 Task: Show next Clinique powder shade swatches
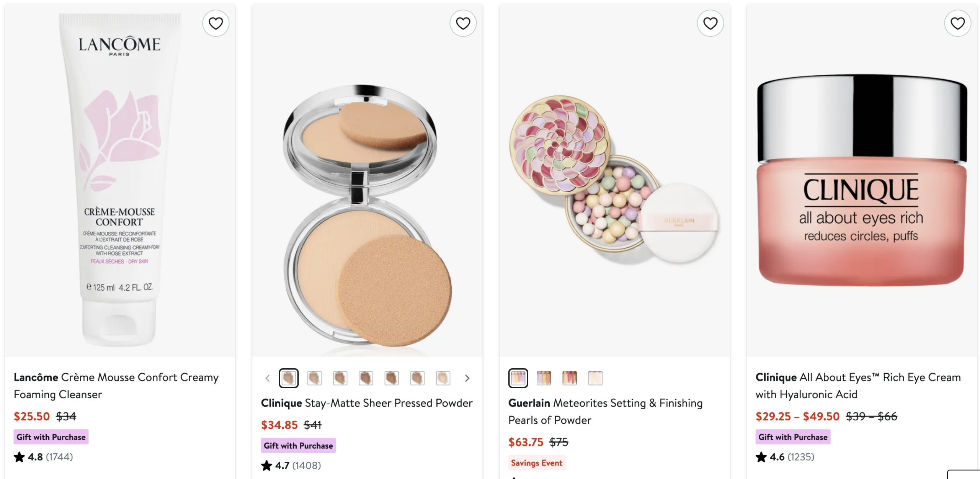[467, 378]
